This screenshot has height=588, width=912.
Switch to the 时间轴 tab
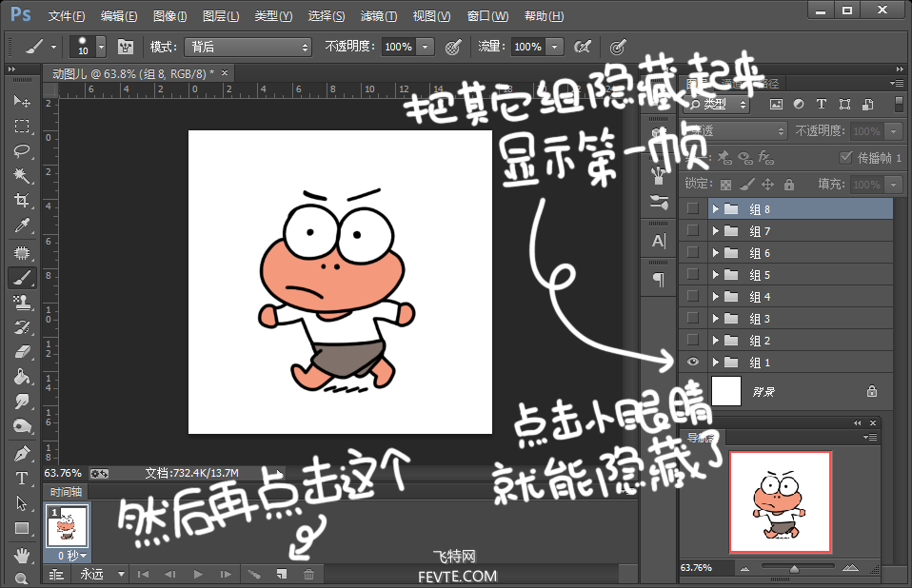click(66, 492)
